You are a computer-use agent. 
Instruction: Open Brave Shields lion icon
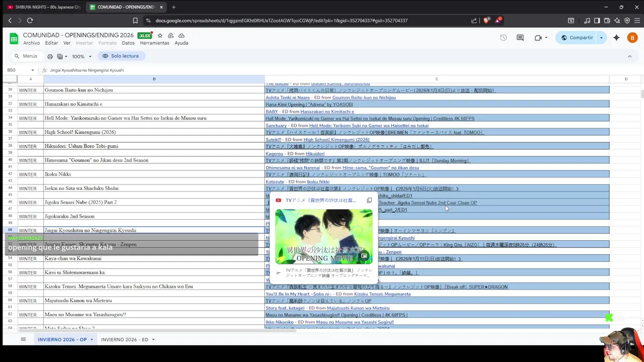pos(486,21)
